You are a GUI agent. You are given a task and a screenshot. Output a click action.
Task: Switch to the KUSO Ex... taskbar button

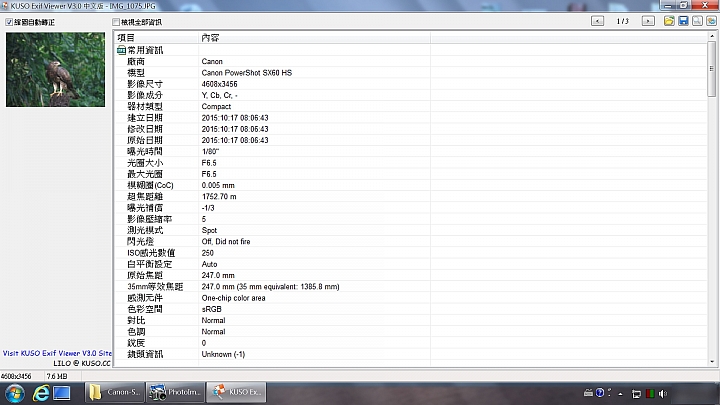pyautogui.click(x=236, y=393)
